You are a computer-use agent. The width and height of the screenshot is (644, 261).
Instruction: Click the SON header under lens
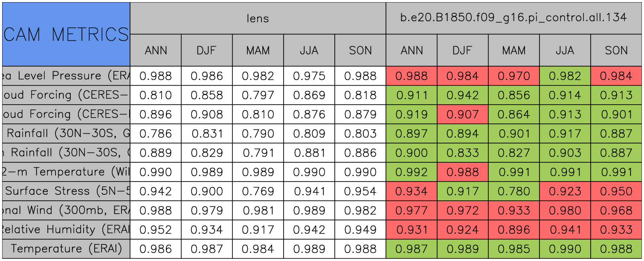click(x=360, y=50)
